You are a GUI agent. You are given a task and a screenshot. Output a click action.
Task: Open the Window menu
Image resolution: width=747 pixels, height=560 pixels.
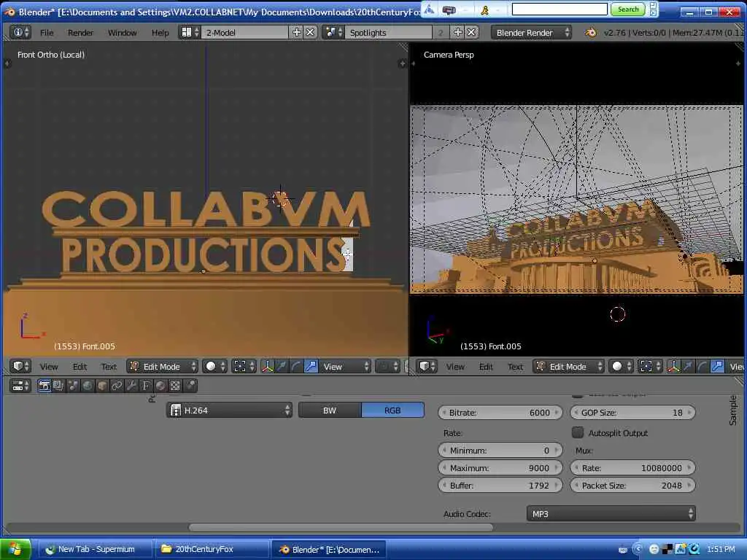click(x=122, y=32)
